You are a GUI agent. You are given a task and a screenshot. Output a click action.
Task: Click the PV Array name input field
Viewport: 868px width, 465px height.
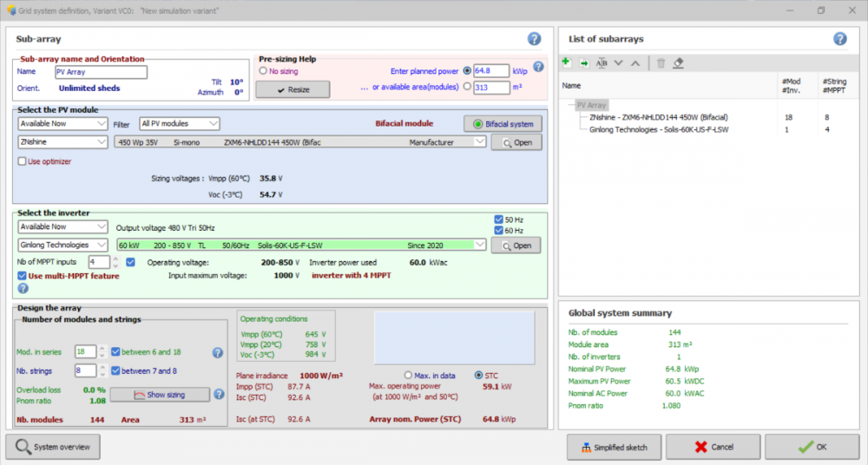coord(101,72)
